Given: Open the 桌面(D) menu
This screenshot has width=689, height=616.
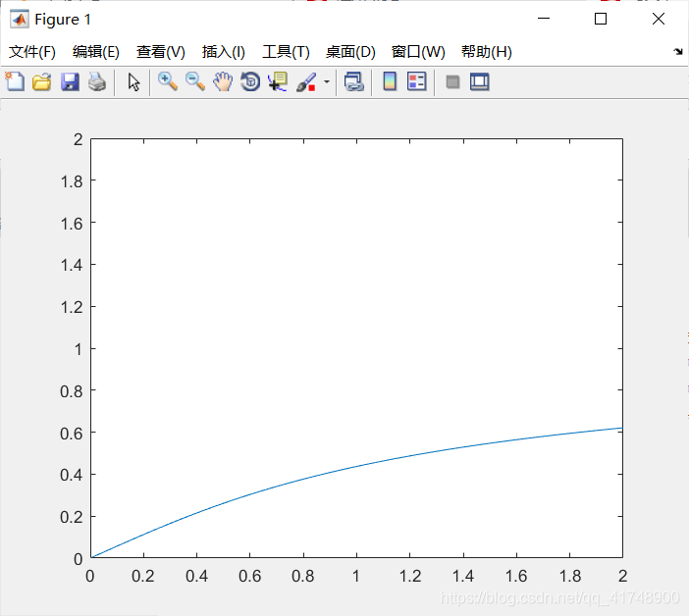Looking at the screenshot, I should [x=350, y=52].
